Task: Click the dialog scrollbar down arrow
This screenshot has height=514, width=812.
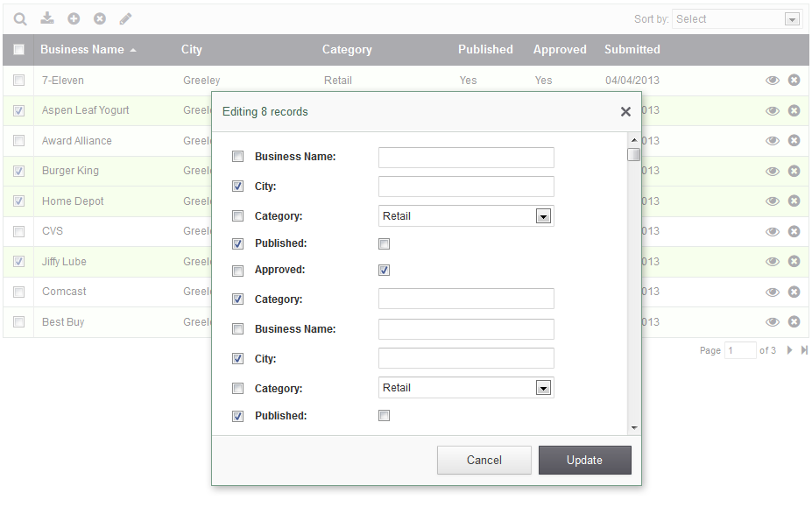Action: [633, 428]
